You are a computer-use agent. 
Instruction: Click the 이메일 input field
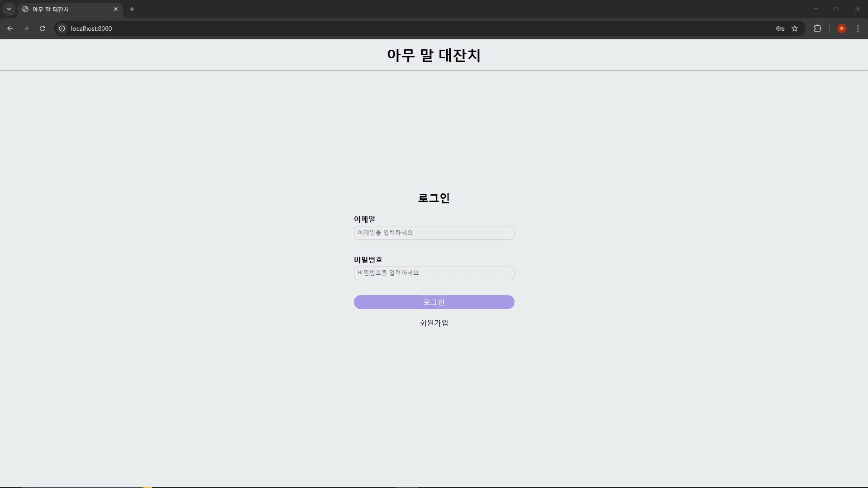[x=434, y=233]
